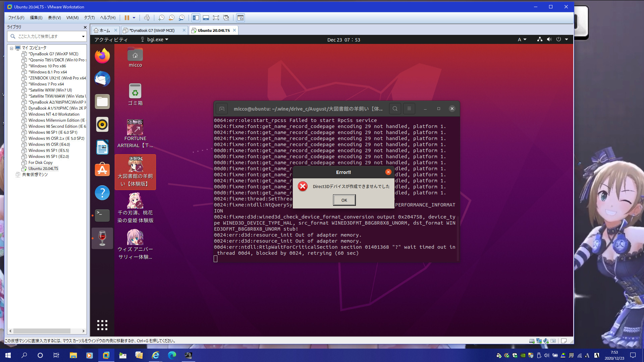Click the terminal new tab button

click(222, 109)
